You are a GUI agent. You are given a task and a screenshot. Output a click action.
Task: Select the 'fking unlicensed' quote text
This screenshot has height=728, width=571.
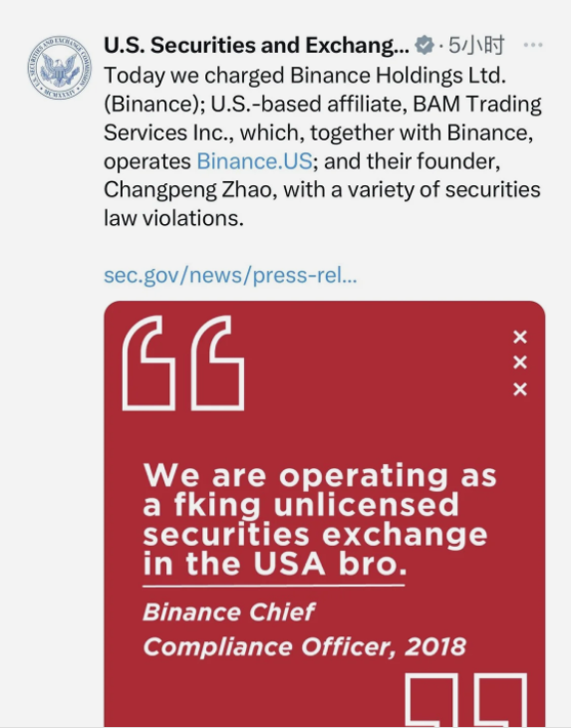tap(316, 505)
